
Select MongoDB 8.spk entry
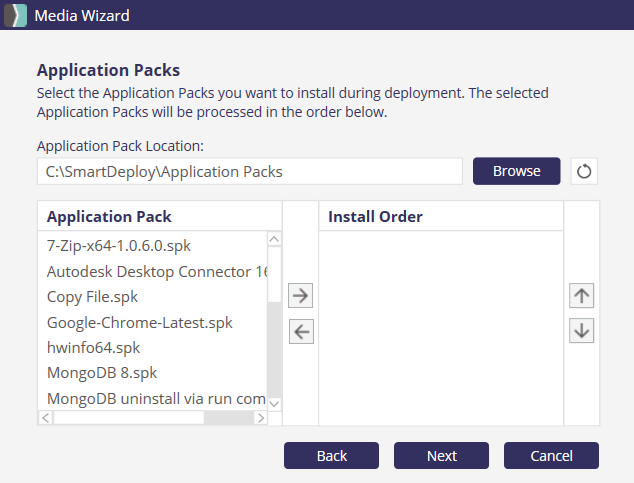click(x=102, y=374)
